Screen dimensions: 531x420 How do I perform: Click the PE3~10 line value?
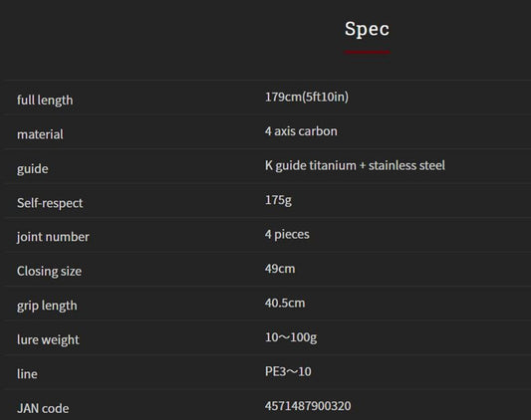pos(288,371)
